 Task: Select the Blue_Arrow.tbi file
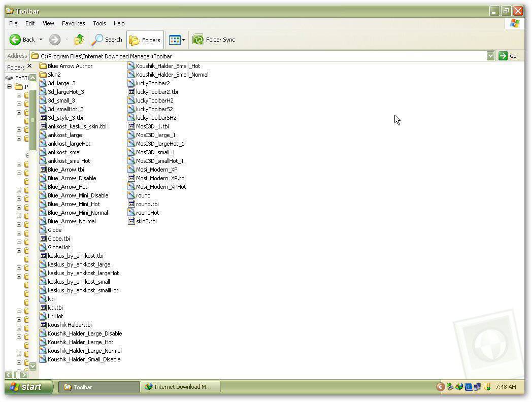pos(62,170)
